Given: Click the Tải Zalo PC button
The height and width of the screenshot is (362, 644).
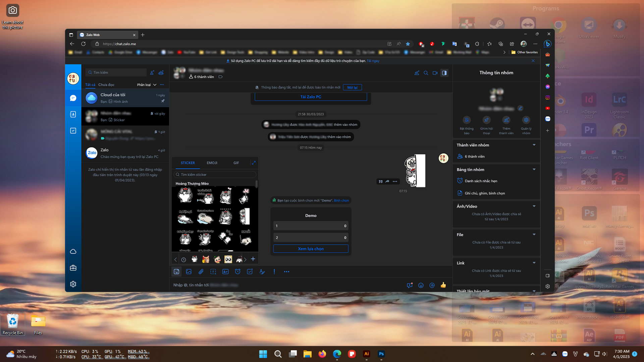Looking at the screenshot, I should tap(311, 97).
